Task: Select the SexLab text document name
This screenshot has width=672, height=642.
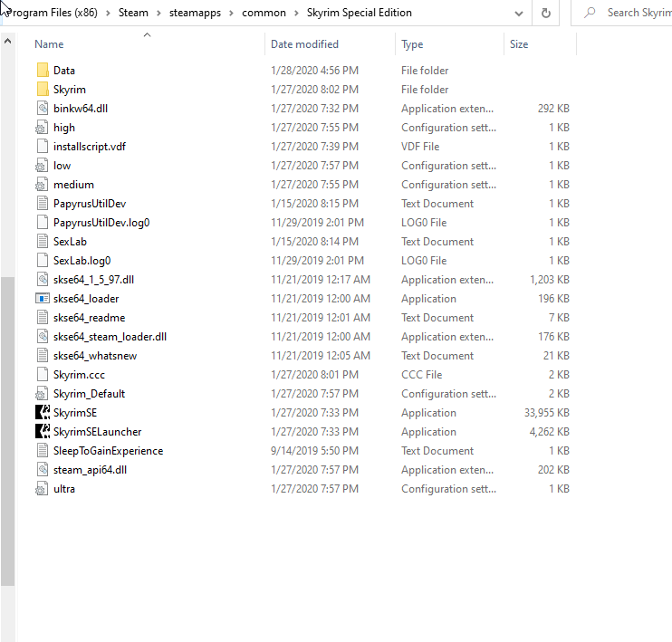Action: pos(70,242)
